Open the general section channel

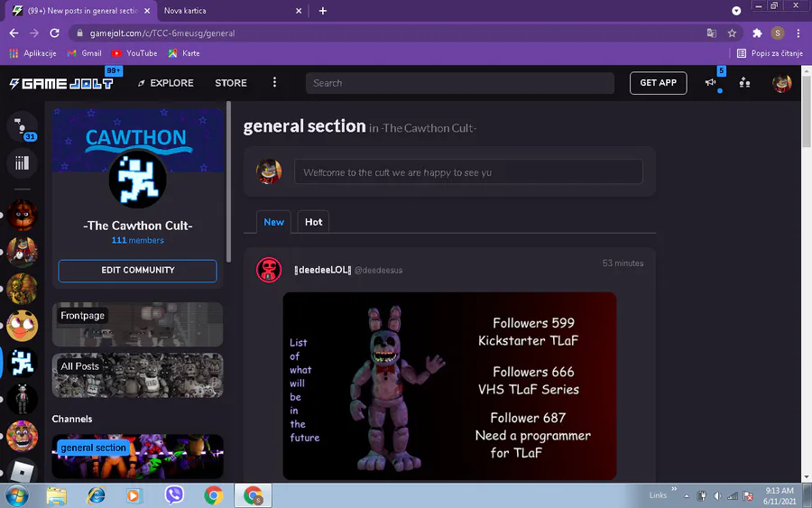click(x=138, y=457)
